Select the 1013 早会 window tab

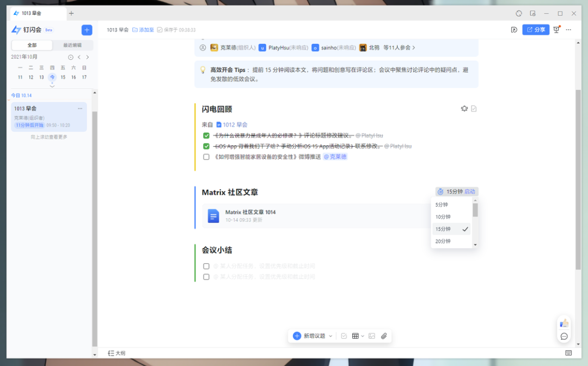tap(38, 13)
